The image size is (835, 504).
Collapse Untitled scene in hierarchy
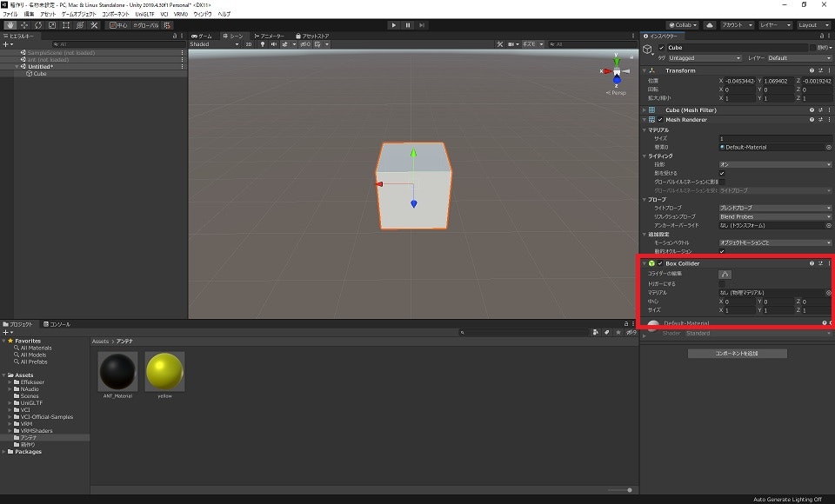(x=17, y=67)
